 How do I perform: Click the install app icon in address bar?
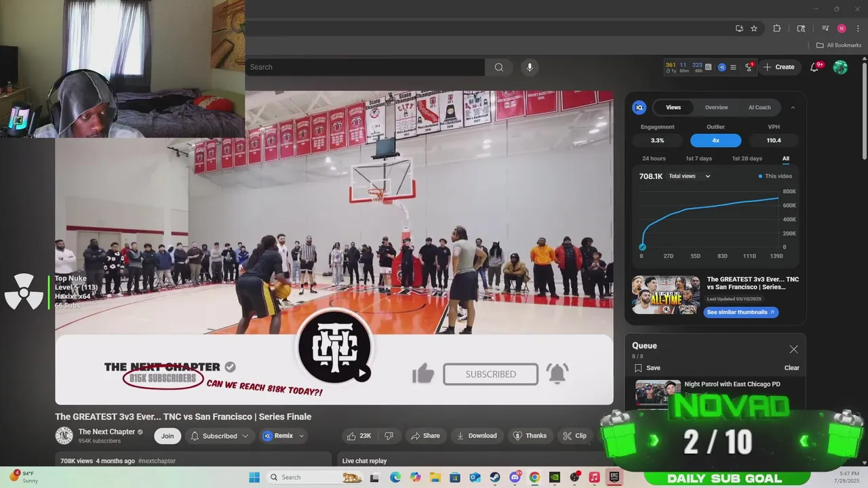[x=739, y=28]
